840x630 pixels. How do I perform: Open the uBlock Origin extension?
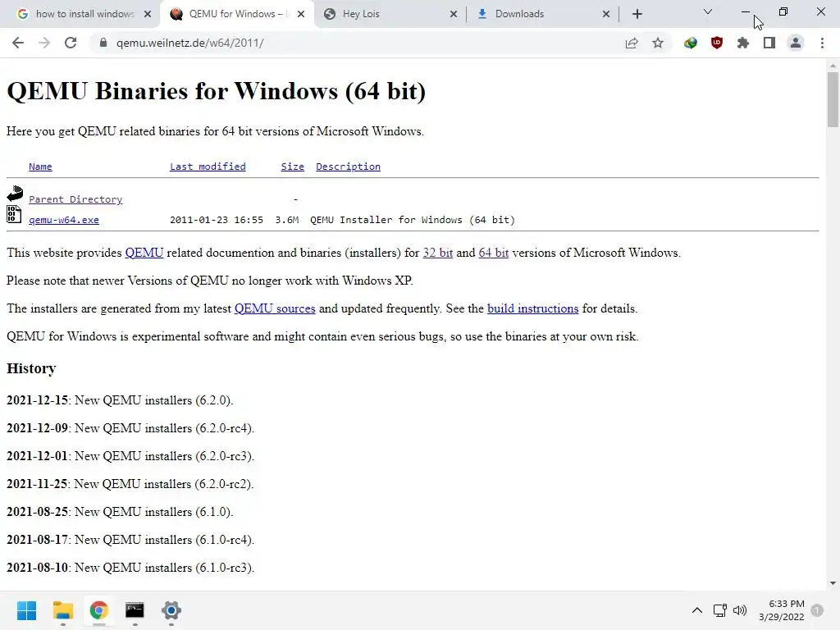(x=717, y=43)
